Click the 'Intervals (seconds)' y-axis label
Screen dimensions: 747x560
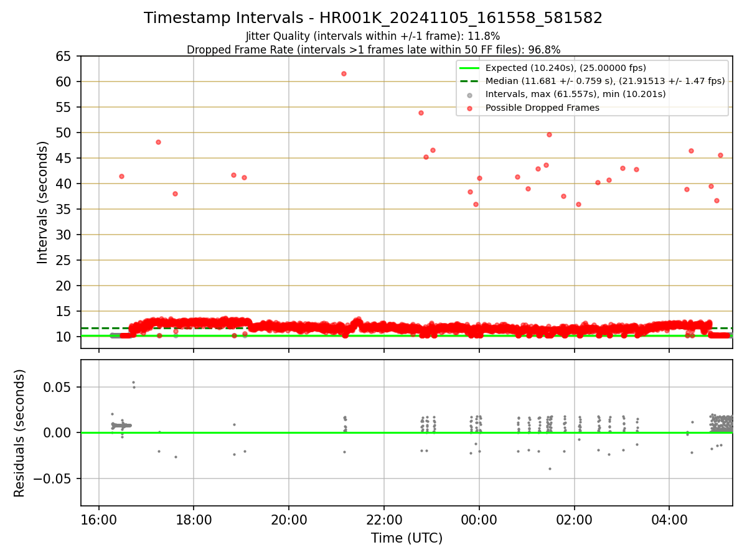[x=42, y=202]
